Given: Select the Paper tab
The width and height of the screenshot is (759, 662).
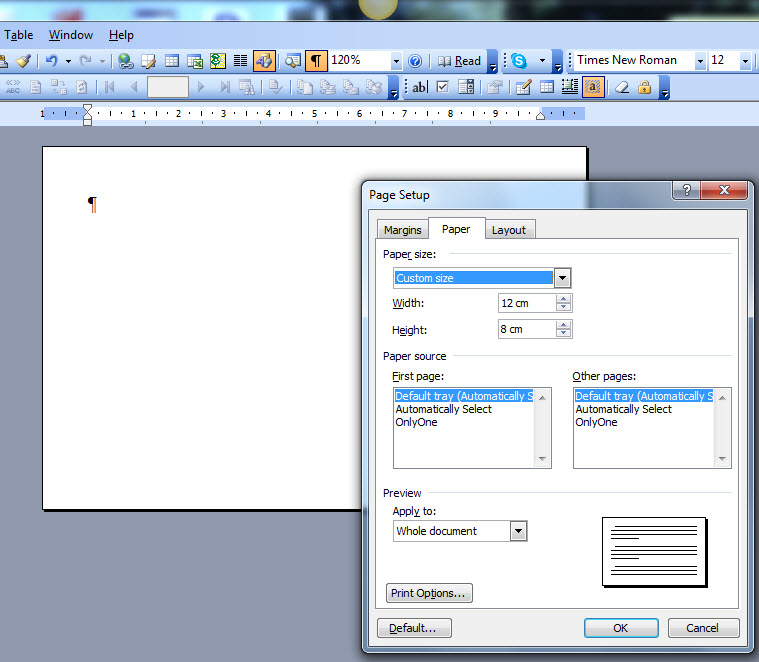Looking at the screenshot, I should (x=456, y=229).
